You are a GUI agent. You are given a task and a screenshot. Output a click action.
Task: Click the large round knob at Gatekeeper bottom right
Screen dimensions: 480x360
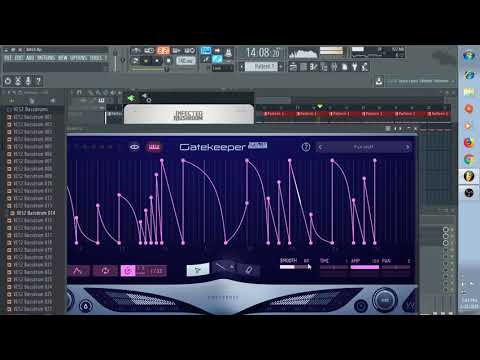pos(385,300)
